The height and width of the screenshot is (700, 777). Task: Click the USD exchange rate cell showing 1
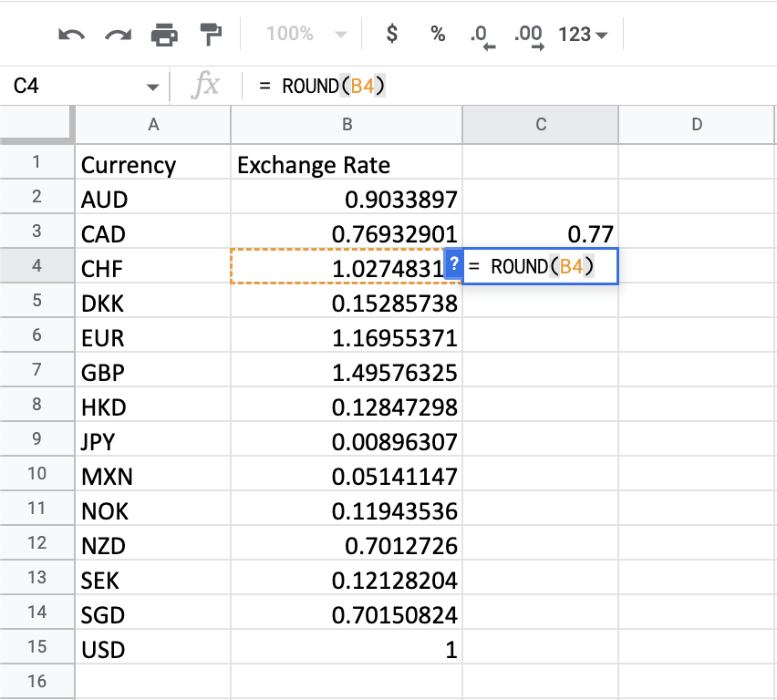coord(347,647)
